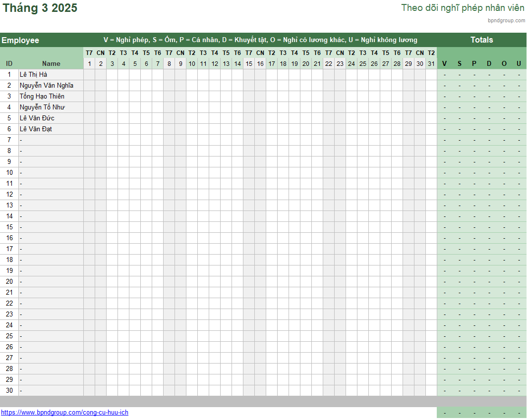
Task: Click the 'Employee' section header
Action: point(20,41)
